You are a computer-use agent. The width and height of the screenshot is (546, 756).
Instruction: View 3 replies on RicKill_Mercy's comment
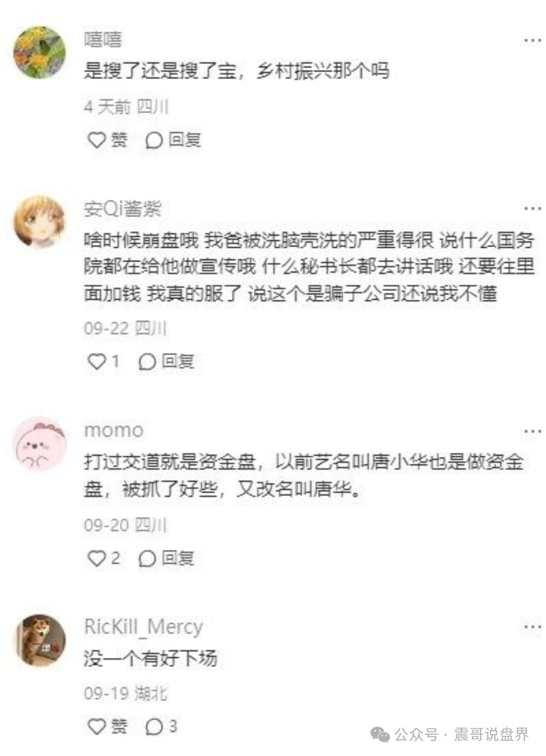point(161,726)
